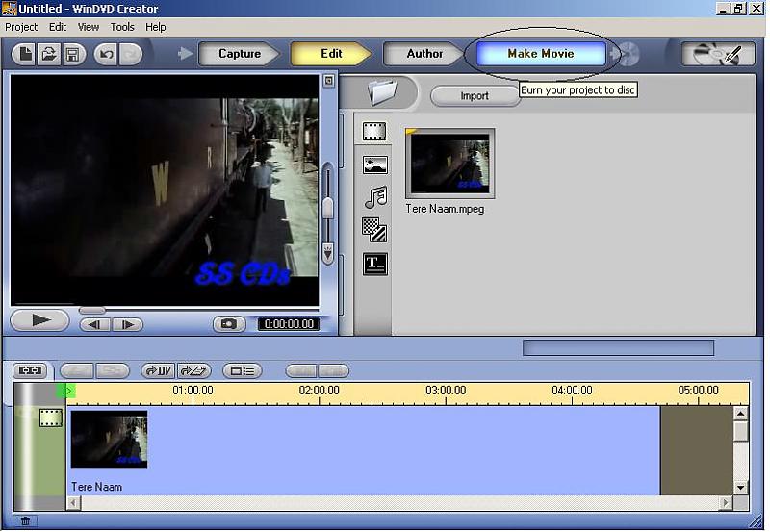Click timeline vertical scrollbar down arrow
This screenshot has height=532, width=770.
point(740,488)
